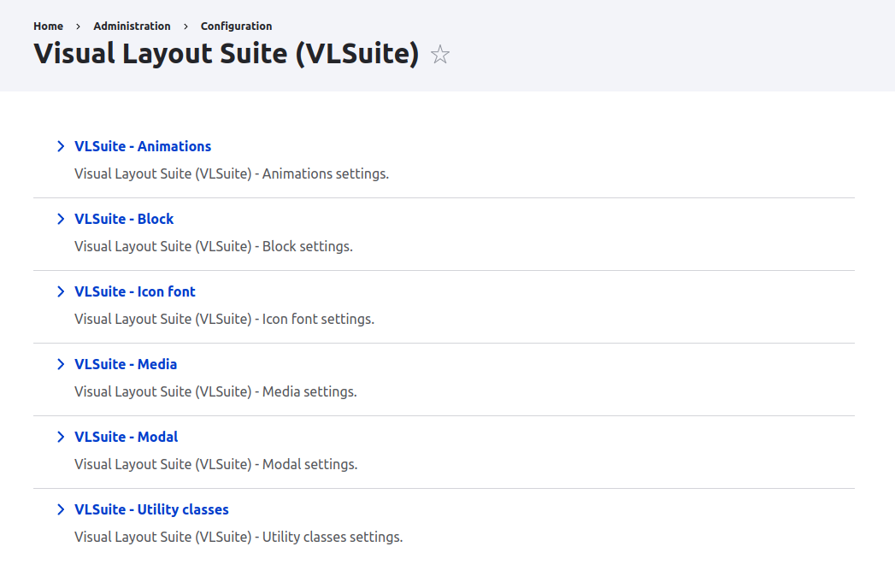Expand the VLSuite - Utility classes section

(61, 509)
